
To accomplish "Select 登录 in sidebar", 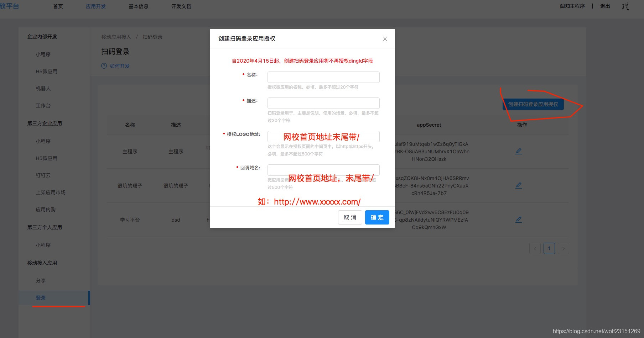I will [x=41, y=298].
